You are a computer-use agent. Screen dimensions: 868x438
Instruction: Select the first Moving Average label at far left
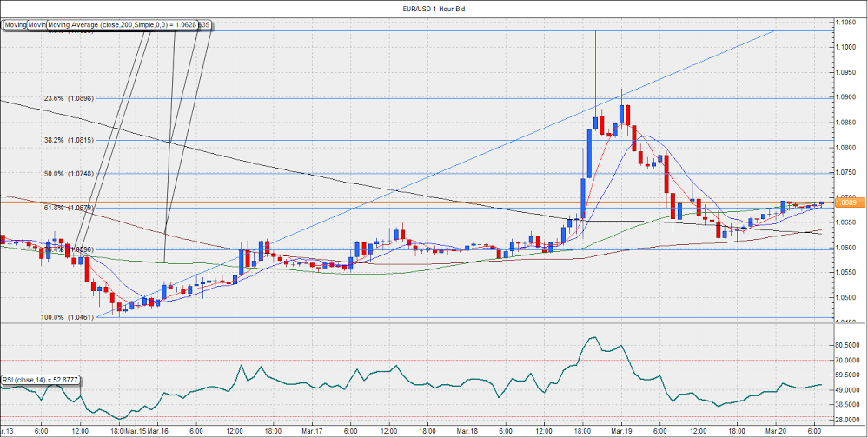14,25
